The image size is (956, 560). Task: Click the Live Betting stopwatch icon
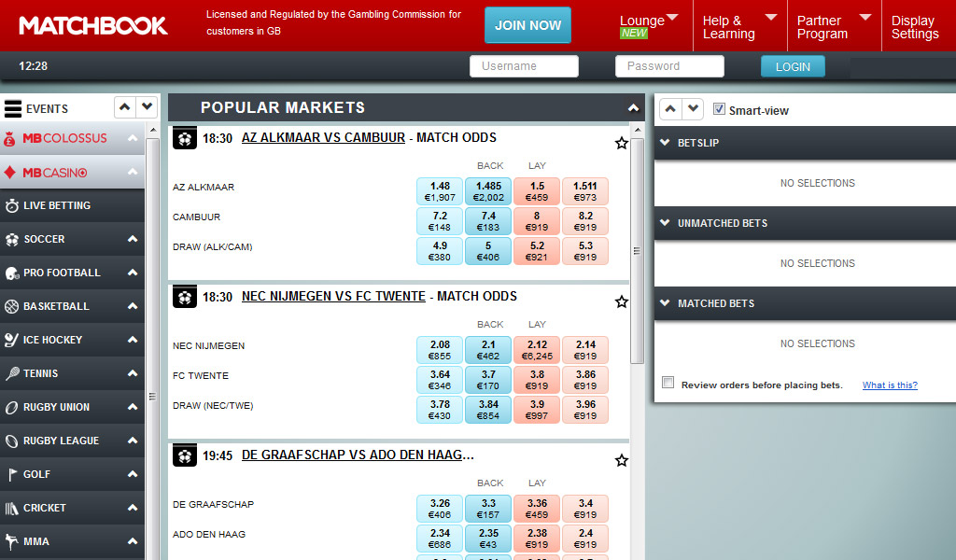(x=11, y=206)
